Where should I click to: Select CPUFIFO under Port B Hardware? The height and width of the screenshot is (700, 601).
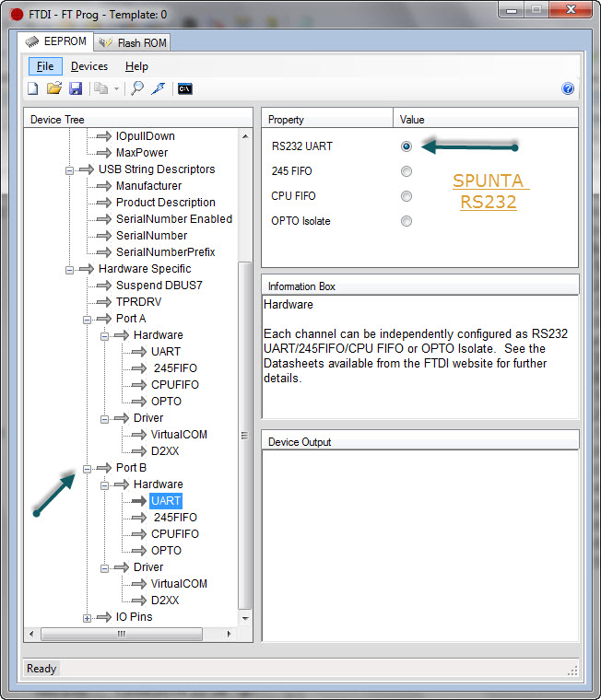point(175,534)
